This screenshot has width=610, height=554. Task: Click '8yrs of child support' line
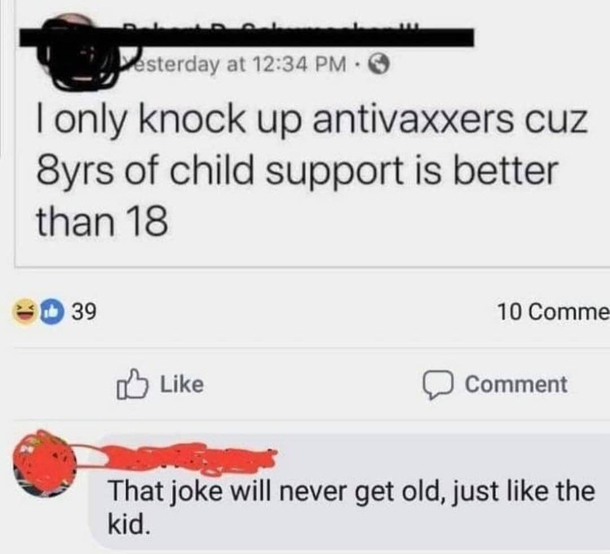click(x=219, y=170)
